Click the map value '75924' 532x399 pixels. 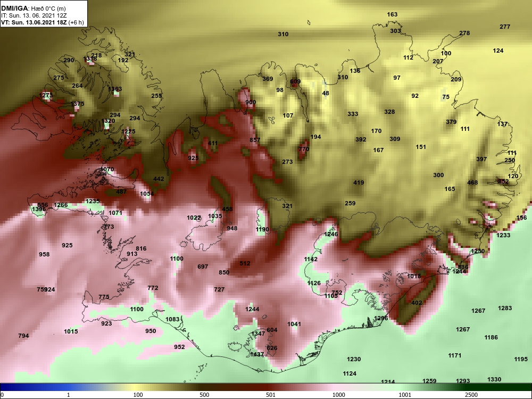tap(46, 289)
